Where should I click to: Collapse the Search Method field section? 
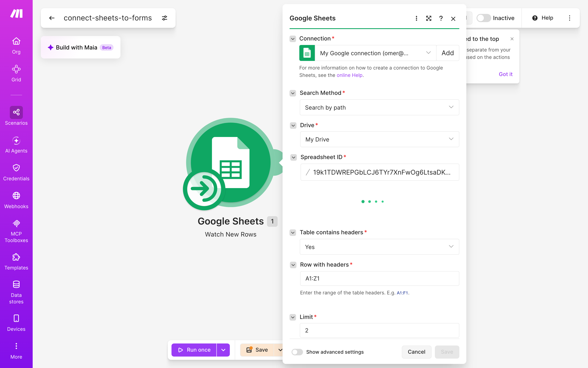click(293, 93)
